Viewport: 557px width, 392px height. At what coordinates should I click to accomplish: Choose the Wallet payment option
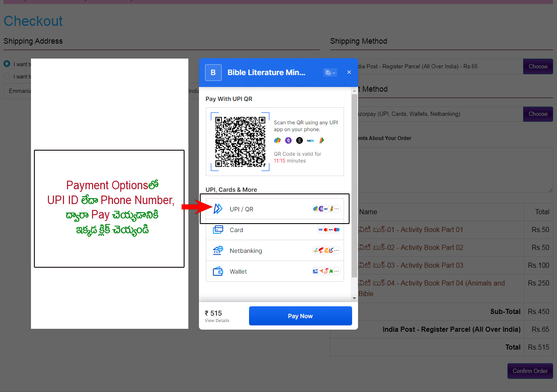click(x=275, y=271)
